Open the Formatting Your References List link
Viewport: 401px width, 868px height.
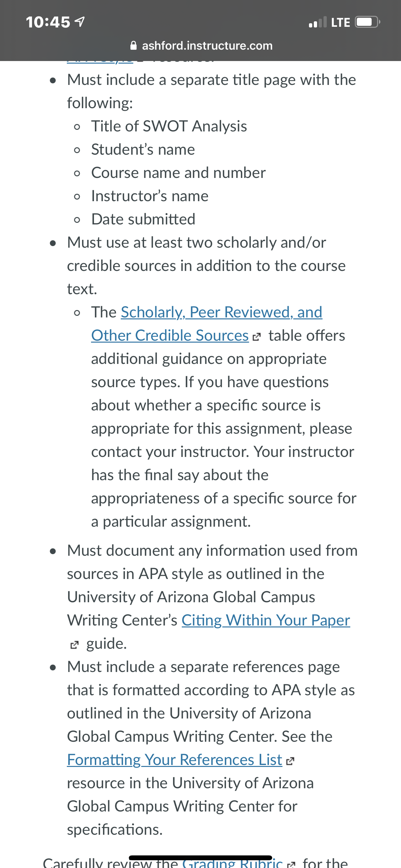tap(175, 760)
